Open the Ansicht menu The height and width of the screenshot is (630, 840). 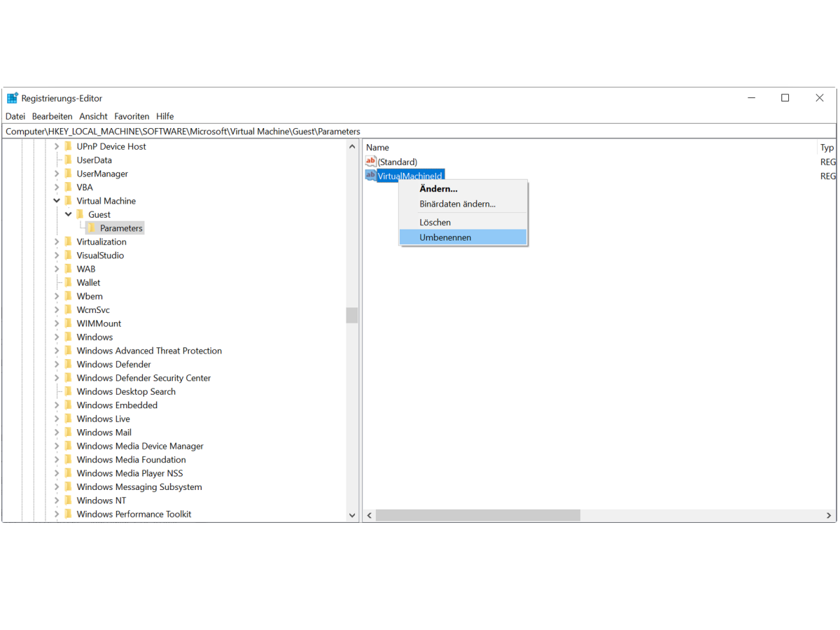(x=93, y=116)
